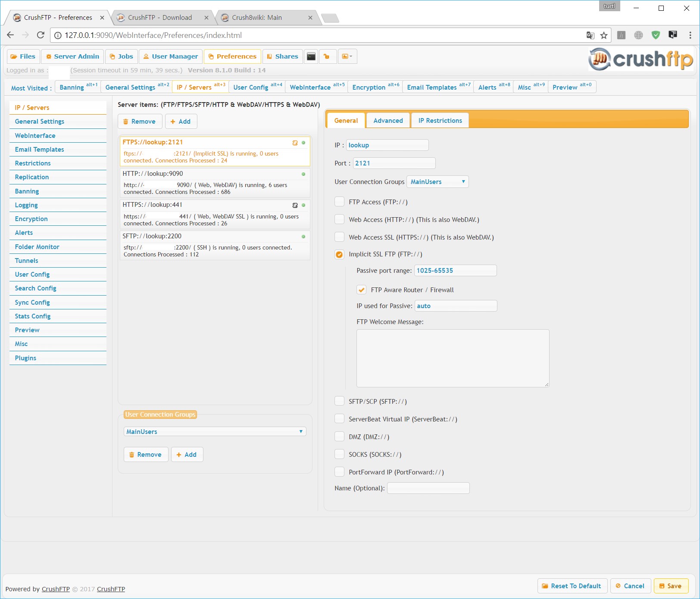Image resolution: width=700 pixels, height=599 pixels.
Task: Remove the selected server item
Action: (x=140, y=122)
